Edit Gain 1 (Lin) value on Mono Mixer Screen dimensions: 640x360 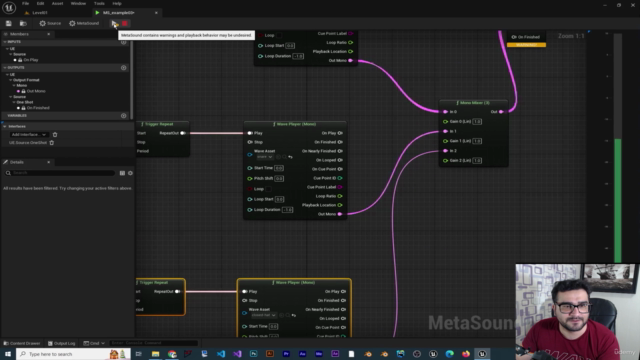[x=477, y=141]
